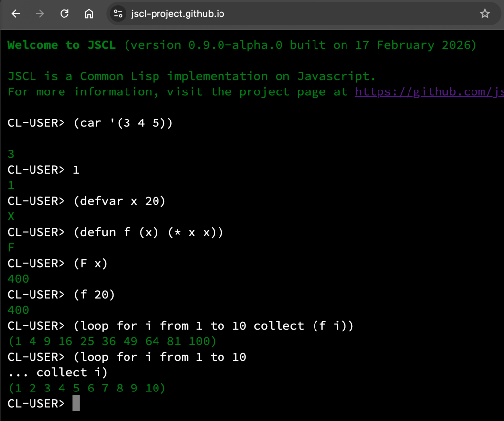Bookmark the page with the star icon
Screen dimensions: 504x421
(485, 14)
